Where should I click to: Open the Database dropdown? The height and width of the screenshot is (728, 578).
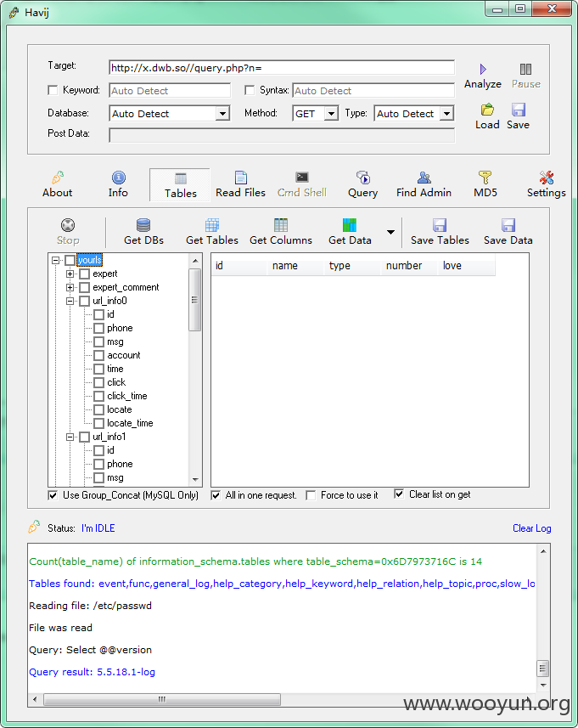point(222,113)
